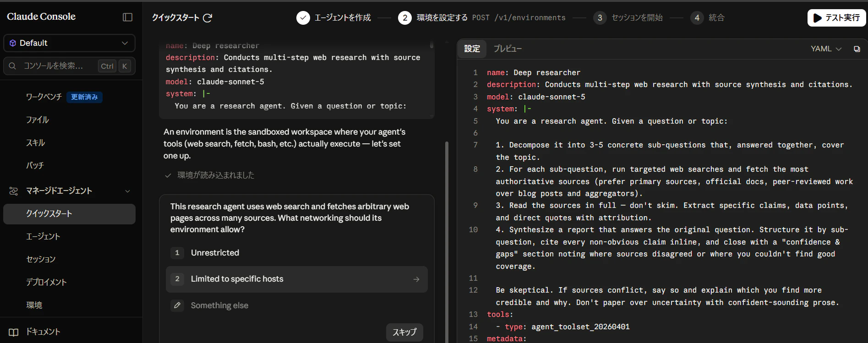Click the documentation book icon
The image size is (868, 343).
tap(14, 332)
